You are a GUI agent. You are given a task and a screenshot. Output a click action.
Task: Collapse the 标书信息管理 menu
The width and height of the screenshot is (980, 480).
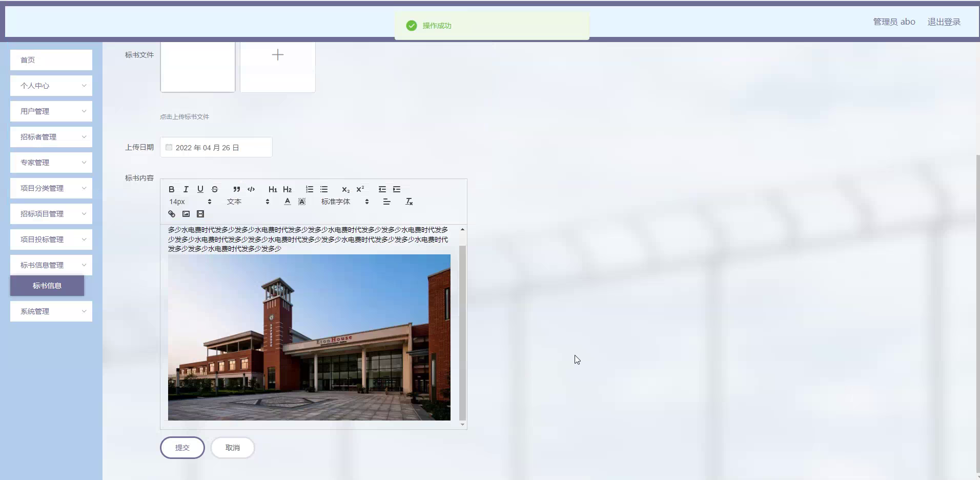pos(51,265)
